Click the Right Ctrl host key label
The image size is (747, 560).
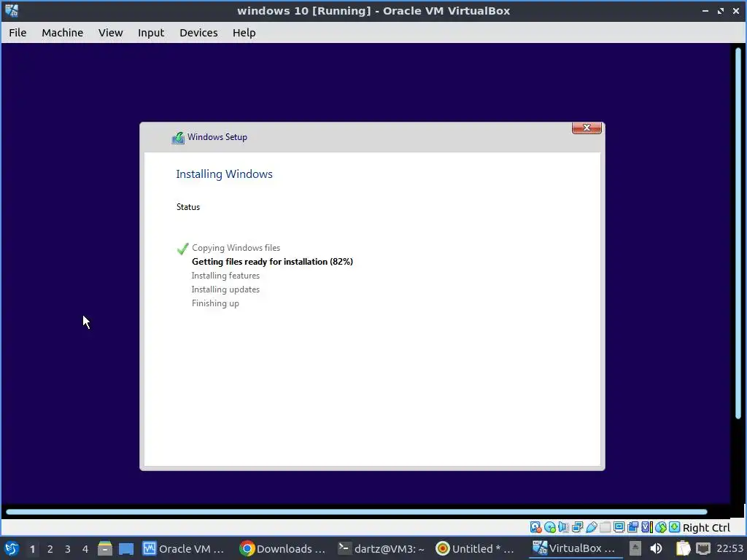tap(706, 528)
